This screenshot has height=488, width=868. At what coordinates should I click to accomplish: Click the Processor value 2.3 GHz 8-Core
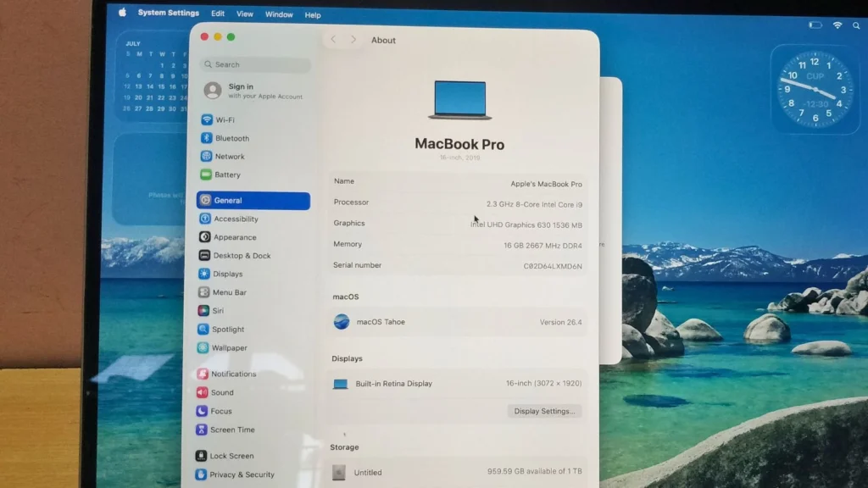[534, 204]
